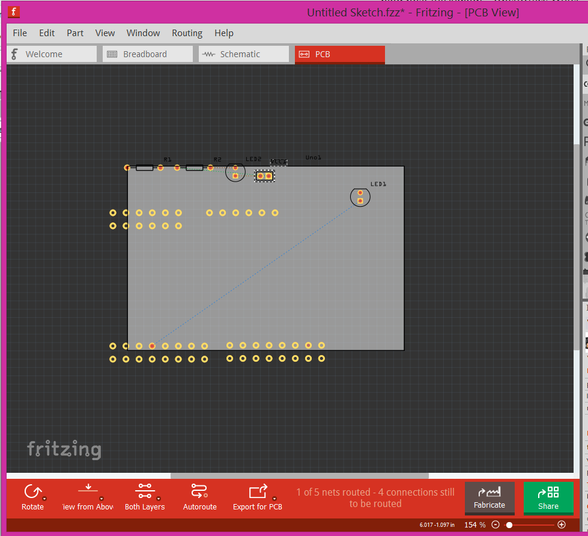Click Export for PCB

click(257, 497)
